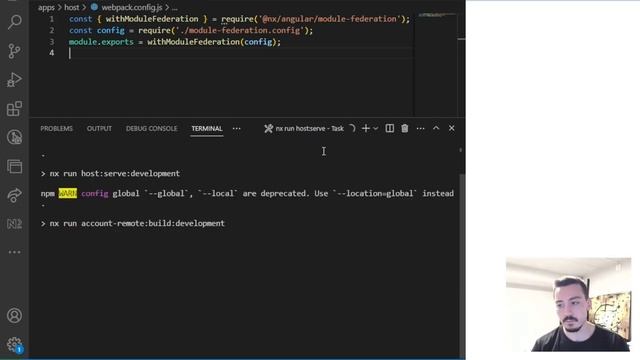
Task: Click the editor minimap code preview
Action: pyautogui.click(x=437, y=16)
